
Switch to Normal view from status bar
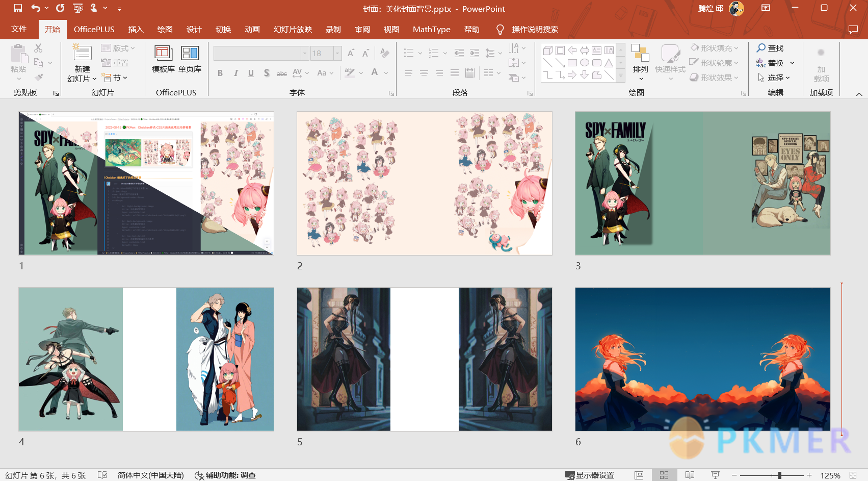coord(639,475)
